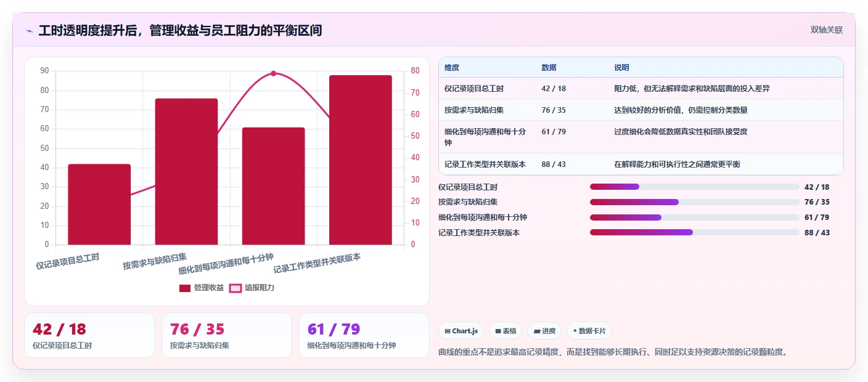The width and height of the screenshot is (868, 382).
Task: Click description 阻力低，但无法解释需求和缺陷层面的投入差异
Action: pos(692,89)
